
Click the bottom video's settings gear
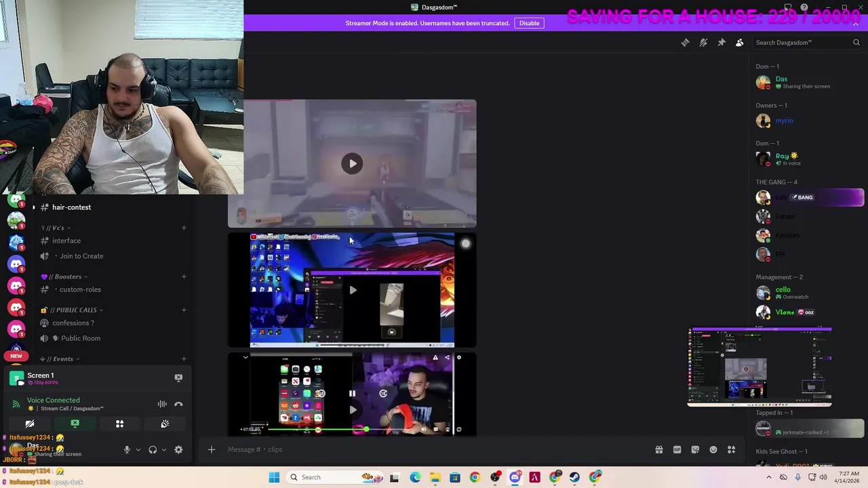[458, 358]
